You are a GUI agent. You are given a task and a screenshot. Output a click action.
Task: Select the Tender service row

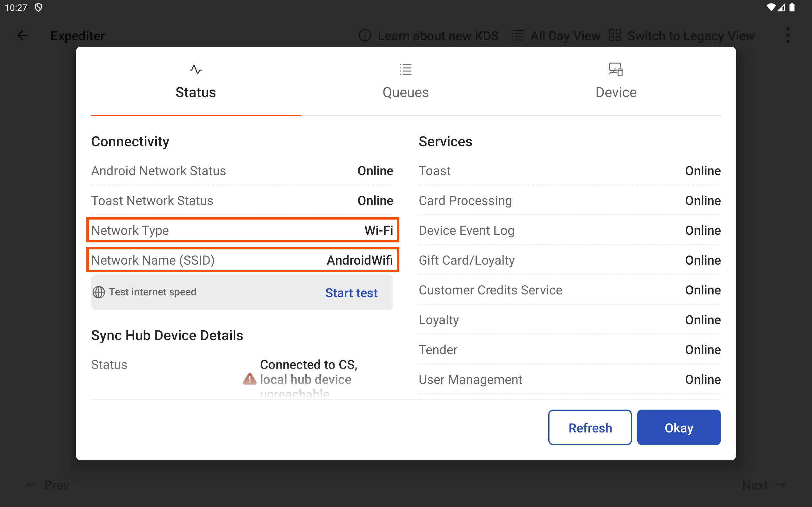tap(569, 350)
